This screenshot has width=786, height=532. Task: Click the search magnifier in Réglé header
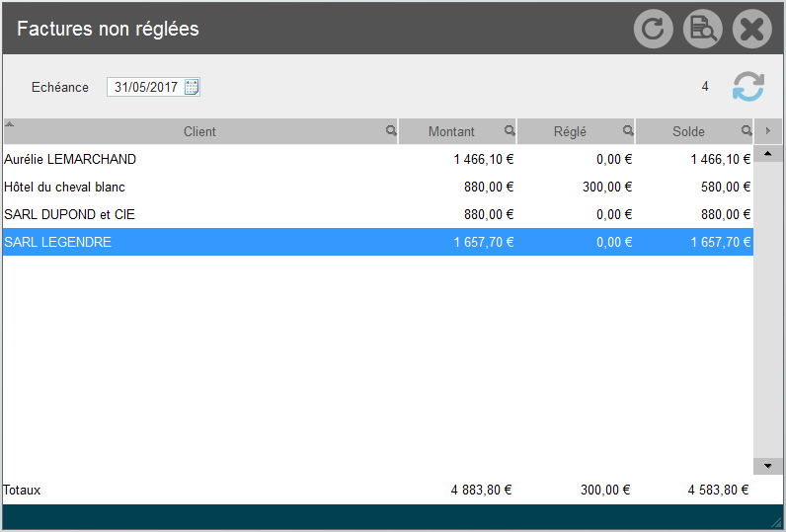click(x=628, y=130)
